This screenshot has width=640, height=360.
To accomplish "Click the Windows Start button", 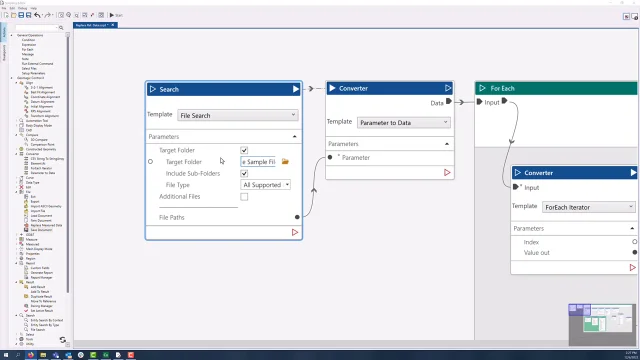I will tap(6, 355).
